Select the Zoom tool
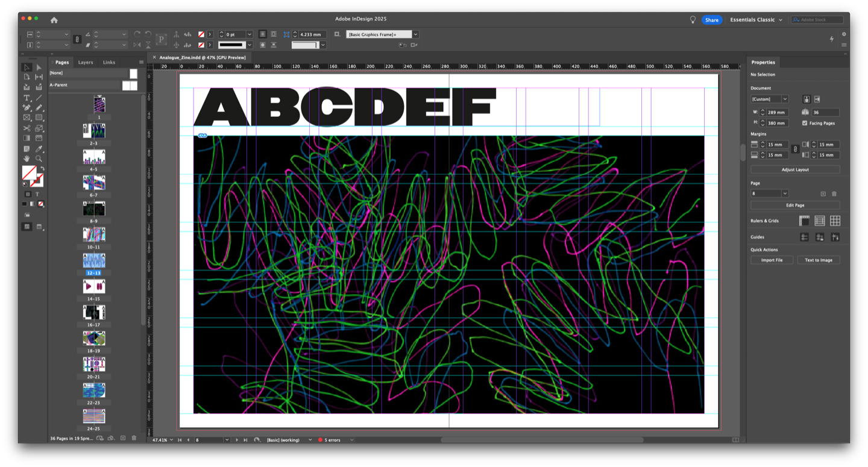This screenshot has width=868, height=467. (x=39, y=158)
